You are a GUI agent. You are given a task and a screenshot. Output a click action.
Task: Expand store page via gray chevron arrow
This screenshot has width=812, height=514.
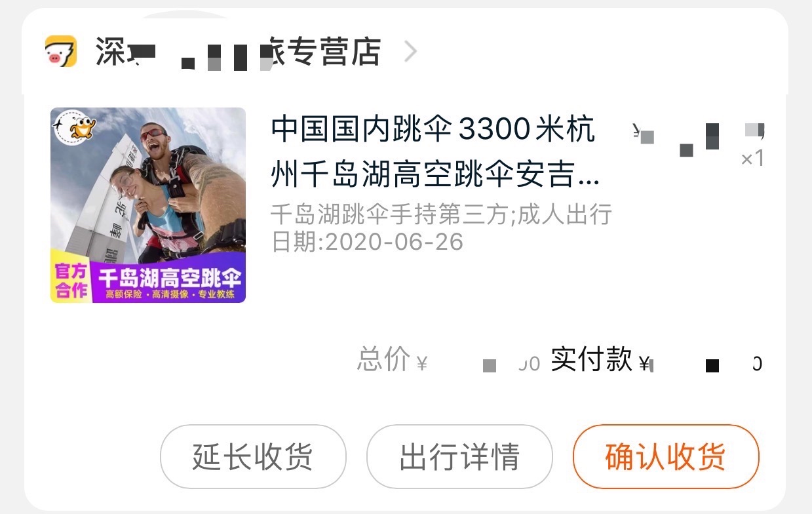410,51
